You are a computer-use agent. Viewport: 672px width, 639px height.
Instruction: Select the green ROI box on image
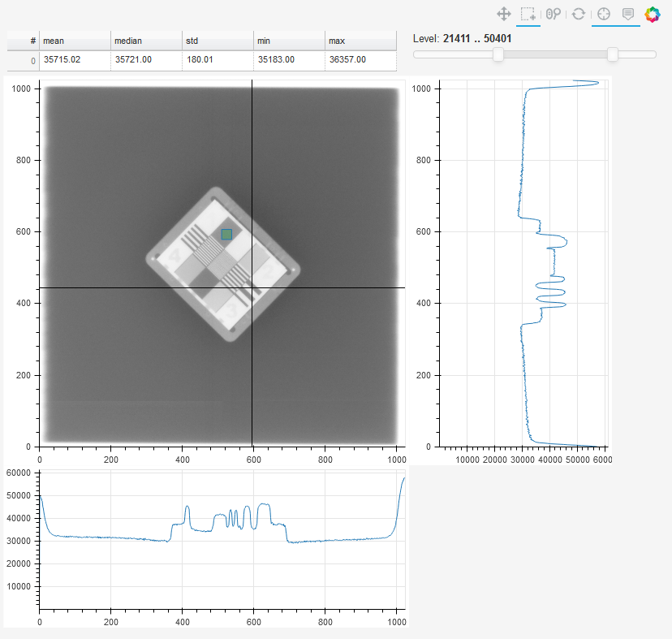(226, 234)
